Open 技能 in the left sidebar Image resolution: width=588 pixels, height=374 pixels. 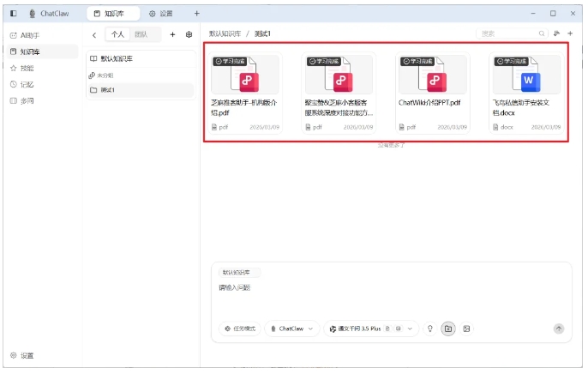click(x=42, y=68)
